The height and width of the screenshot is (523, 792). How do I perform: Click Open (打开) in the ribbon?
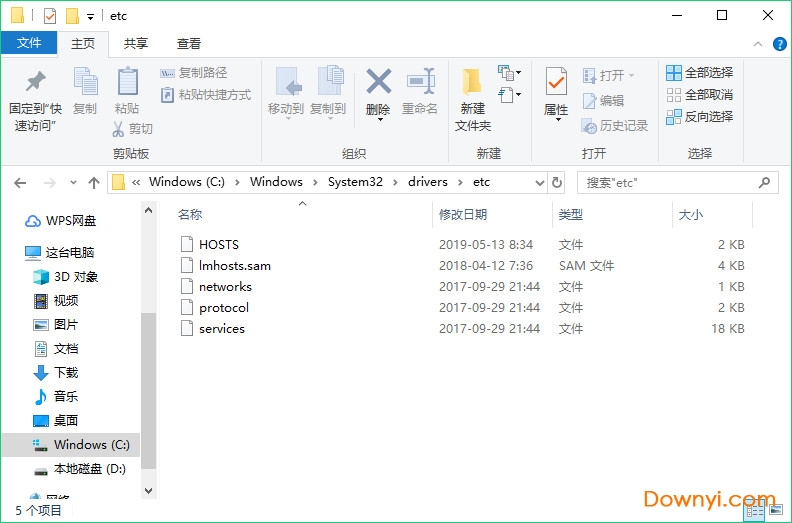click(x=608, y=75)
